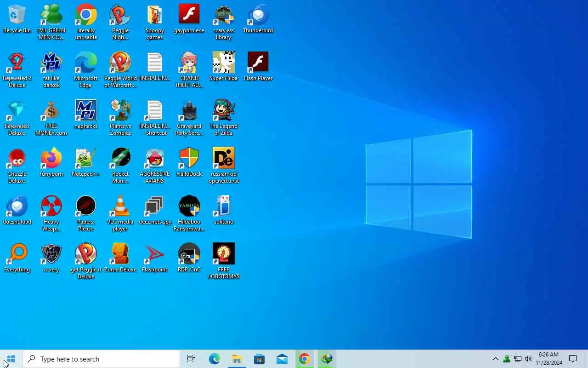Viewport: 588px width, 368px height.
Task: Select the Peggle World of Warcraft icon
Action: [x=120, y=70]
